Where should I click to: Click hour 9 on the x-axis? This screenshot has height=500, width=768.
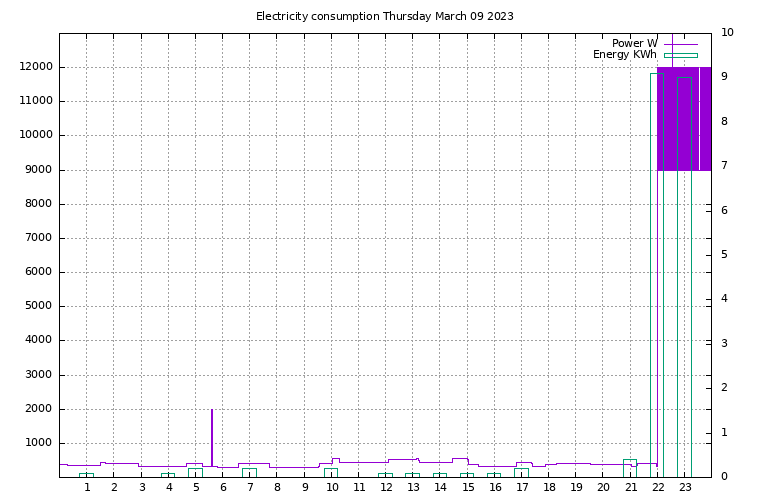(305, 487)
